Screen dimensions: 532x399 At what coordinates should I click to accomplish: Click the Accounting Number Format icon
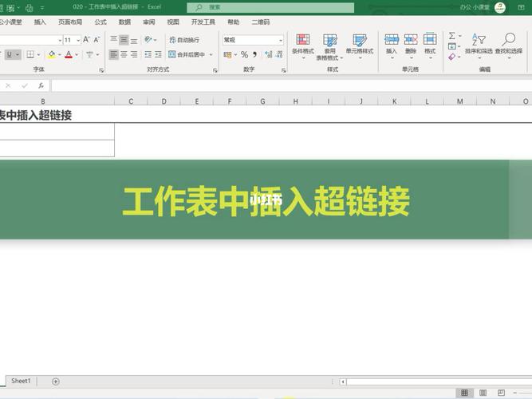click(x=227, y=54)
